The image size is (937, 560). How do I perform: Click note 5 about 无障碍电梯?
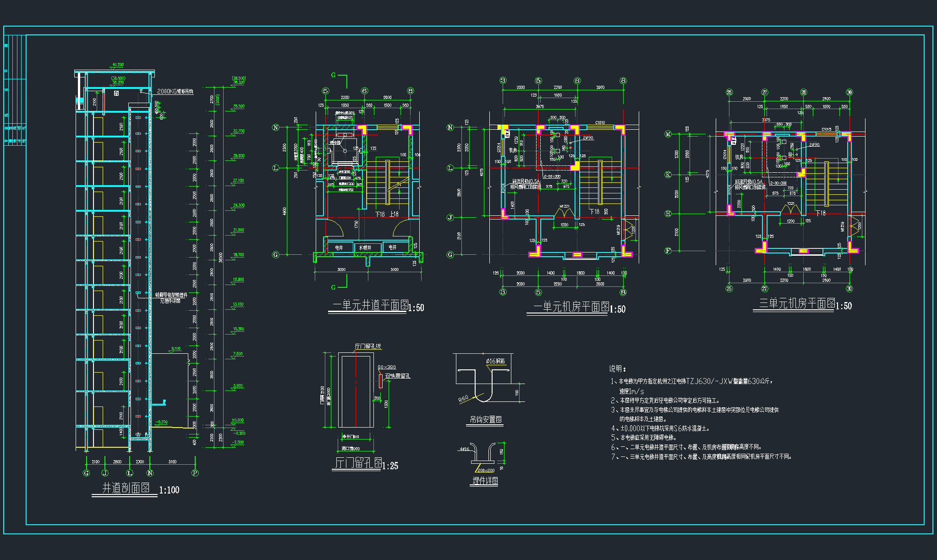click(644, 438)
